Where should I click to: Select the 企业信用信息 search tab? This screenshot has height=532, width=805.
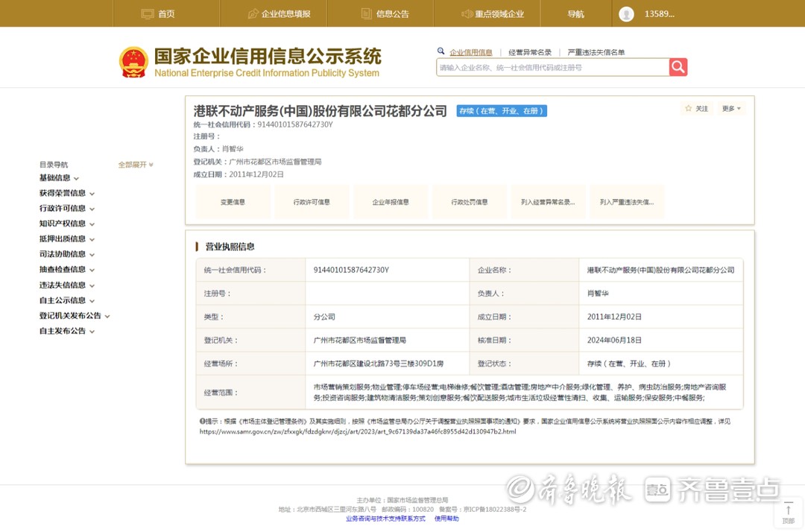pyautogui.click(x=471, y=52)
